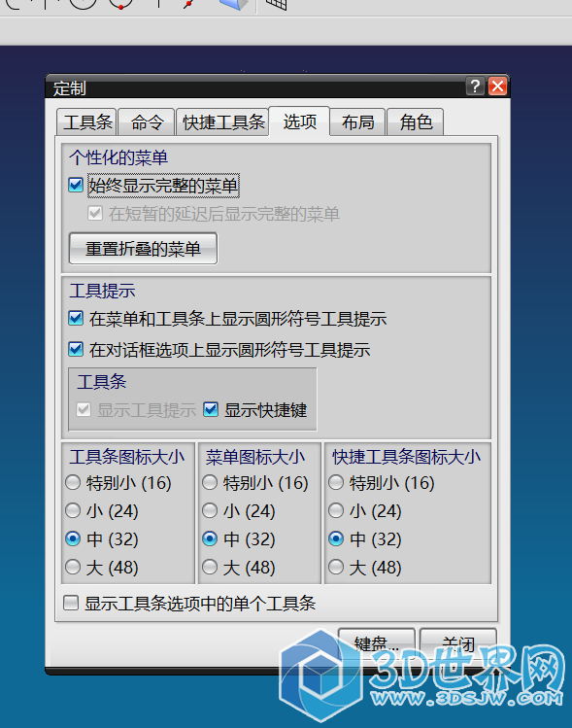This screenshot has height=728, width=572.
Task: Pick 大 (48) under 菜单图标大小
Action: tap(210, 567)
